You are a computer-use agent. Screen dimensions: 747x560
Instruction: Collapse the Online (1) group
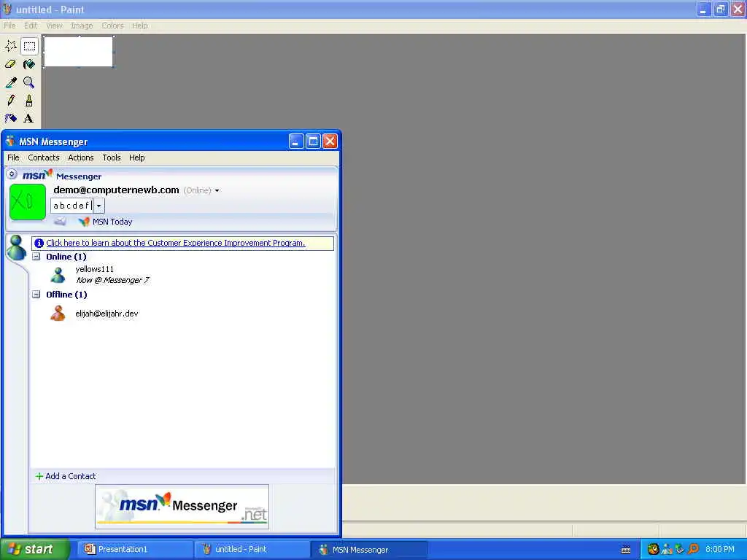36,257
